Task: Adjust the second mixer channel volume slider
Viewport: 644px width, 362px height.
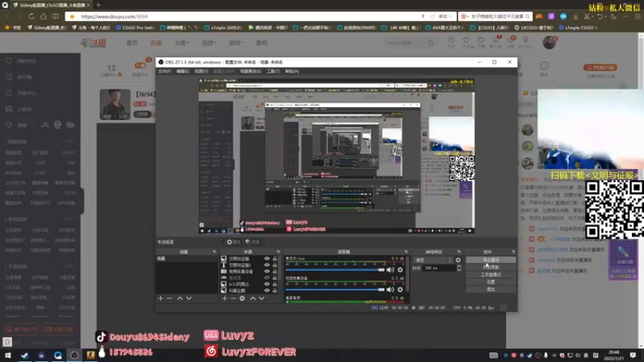Action: coord(335,290)
